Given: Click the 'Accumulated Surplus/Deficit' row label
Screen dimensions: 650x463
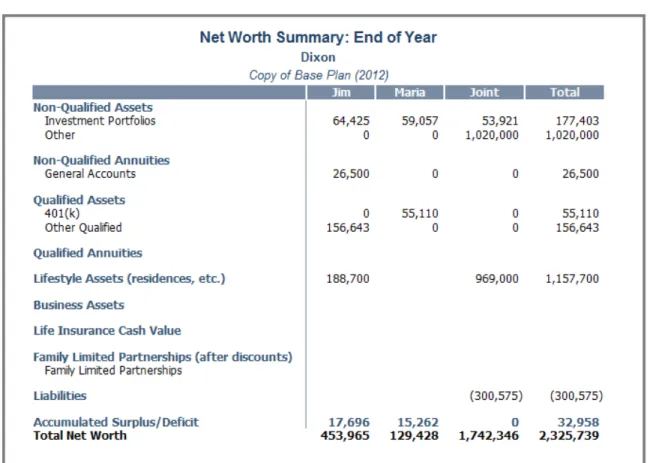Looking at the screenshot, I should [x=116, y=422].
